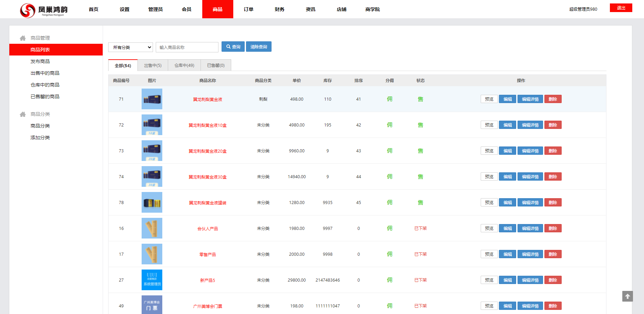Open the 新产品5 thumbnail image
Image resolution: width=644 pixels, height=314 pixels.
point(152,280)
